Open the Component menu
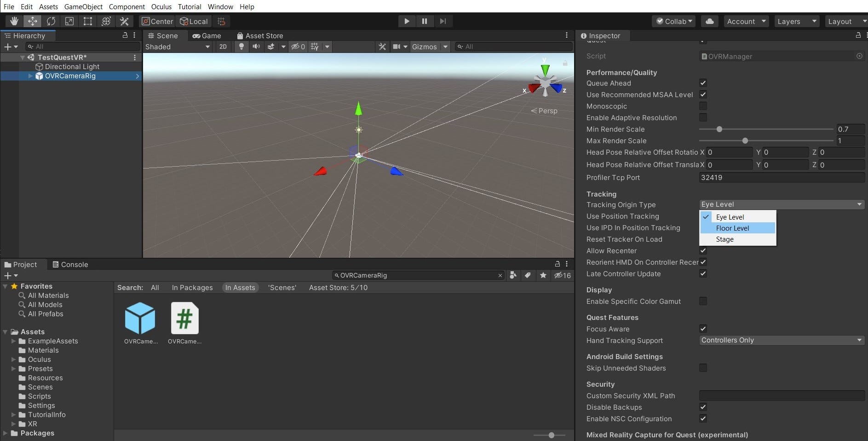868x441 pixels. (127, 6)
